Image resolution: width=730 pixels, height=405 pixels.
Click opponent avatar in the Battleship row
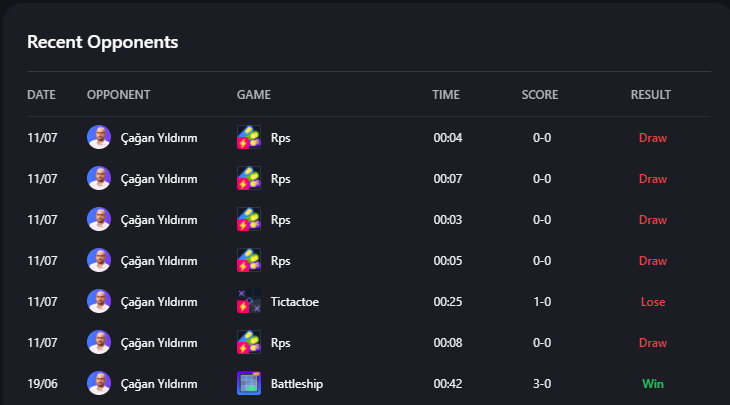tap(99, 383)
